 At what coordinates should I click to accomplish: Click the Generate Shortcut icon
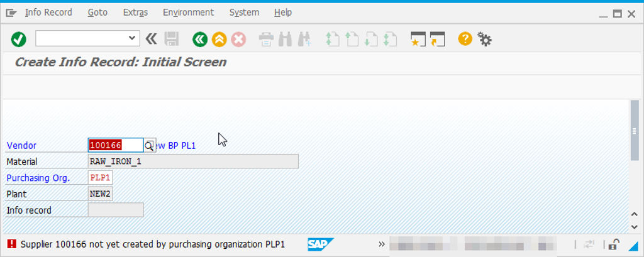point(438,40)
